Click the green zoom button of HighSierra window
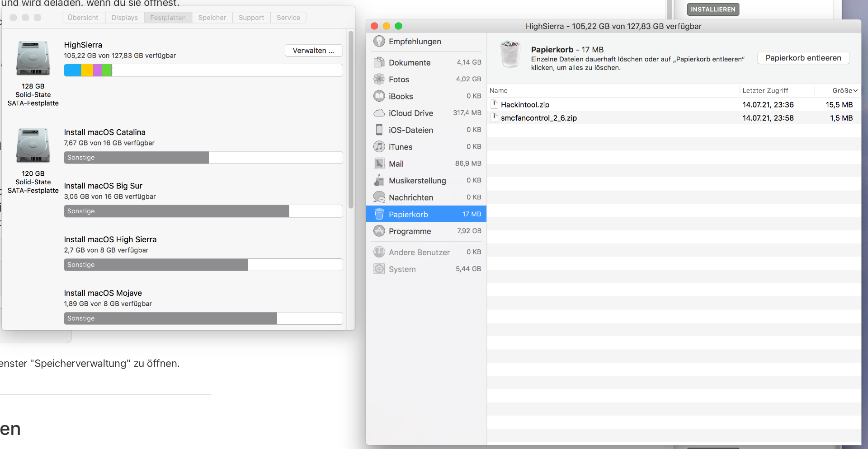Screen dimensions: 868x449 [x=398, y=26]
